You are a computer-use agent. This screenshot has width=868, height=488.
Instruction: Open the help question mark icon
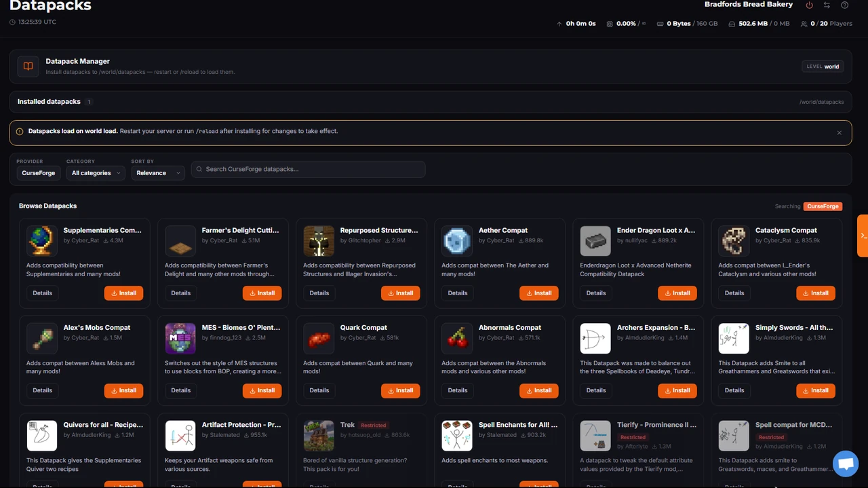(x=844, y=5)
